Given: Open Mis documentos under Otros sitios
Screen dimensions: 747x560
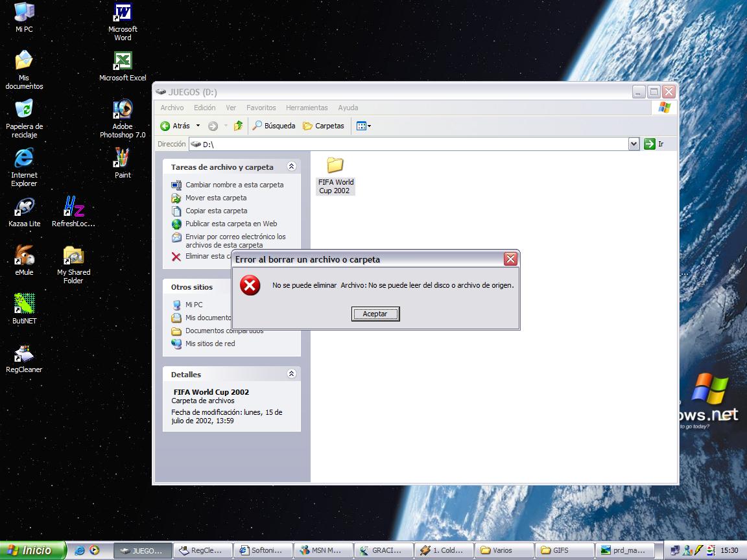Looking at the screenshot, I should click(202, 317).
